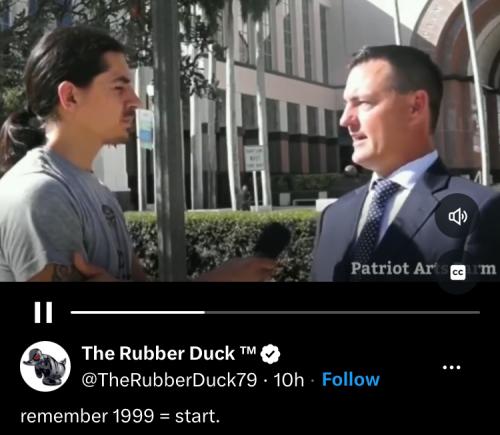
Task: Visit the @TheRubberDuck79 handle
Action: click(x=169, y=380)
